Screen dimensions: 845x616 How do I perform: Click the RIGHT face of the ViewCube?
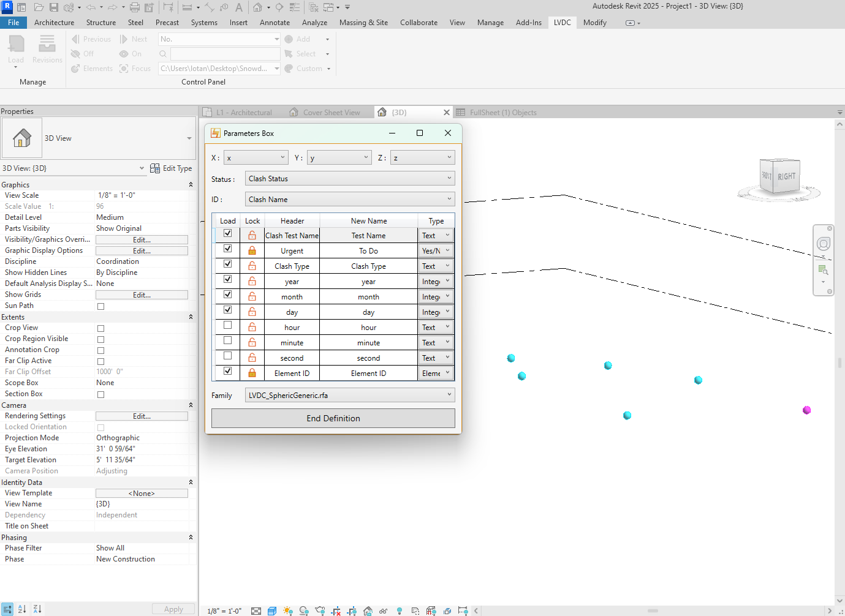pyautogui.click(x=787, y=176)
